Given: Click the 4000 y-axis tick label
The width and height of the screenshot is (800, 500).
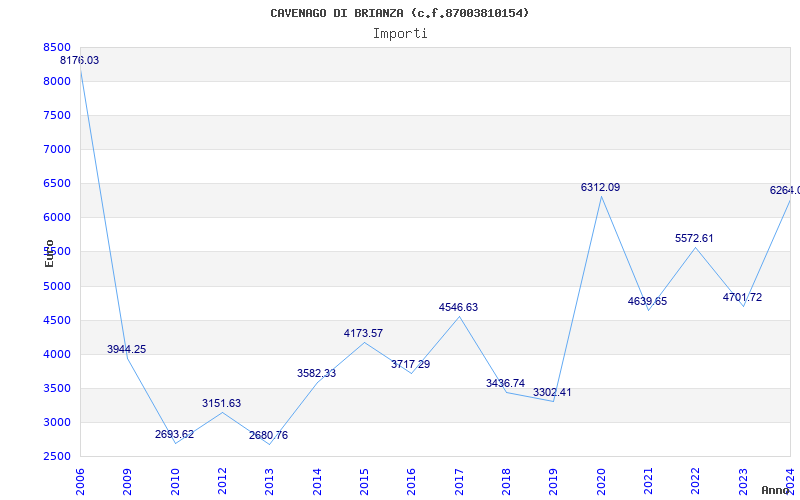Looking at the screenshot, I should tap(57, 354).
